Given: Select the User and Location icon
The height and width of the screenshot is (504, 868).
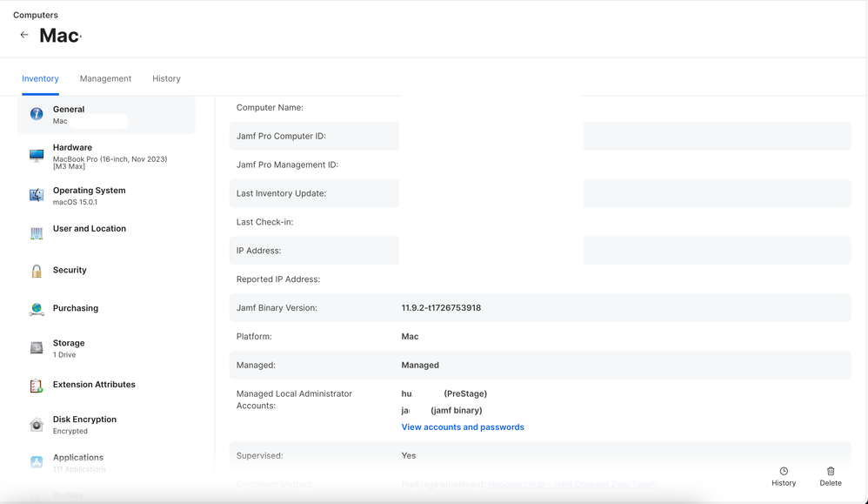Looking at the screenshot, I should click(x=37, y=234).
